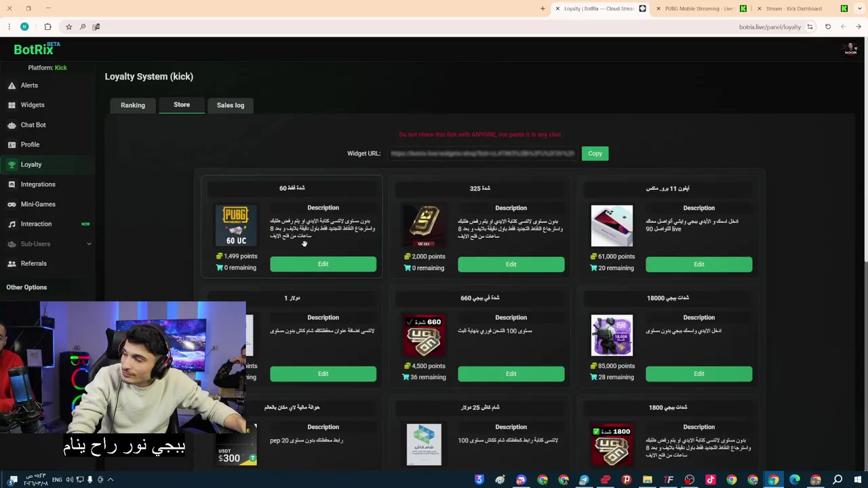The image size is (868, 488).
Task: Open Referrals in the sidebar
Action: tap(33, 264)
